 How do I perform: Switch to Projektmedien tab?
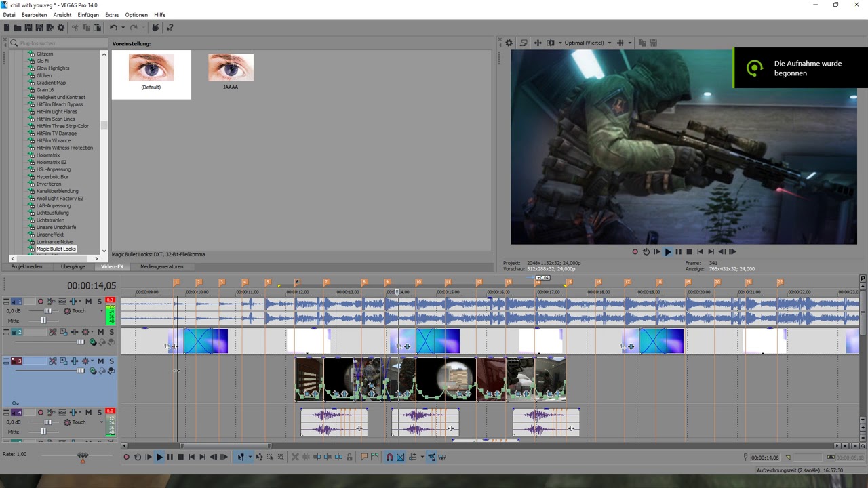tap(26, 267)
